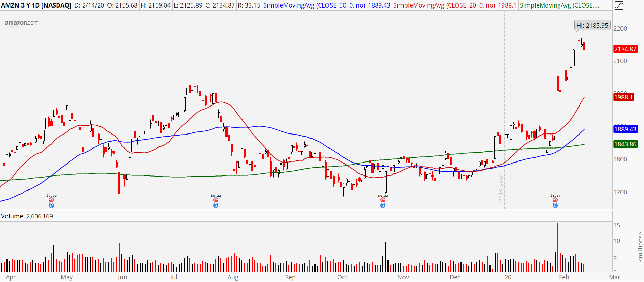
Task: Click the red earnings phone icon under $5.22
Action: tap(216, 200)
